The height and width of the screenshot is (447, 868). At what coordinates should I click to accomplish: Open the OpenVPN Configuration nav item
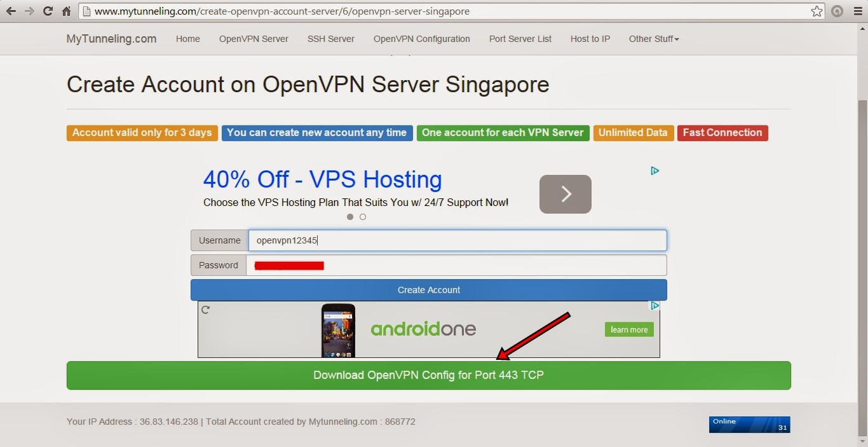click(x=422, y=39)
